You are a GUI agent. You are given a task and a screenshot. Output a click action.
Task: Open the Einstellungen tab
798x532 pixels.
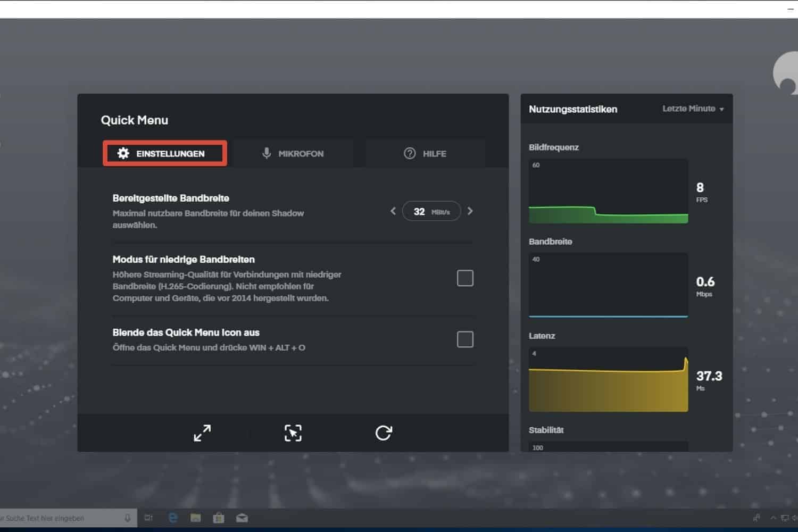(165, 153)
